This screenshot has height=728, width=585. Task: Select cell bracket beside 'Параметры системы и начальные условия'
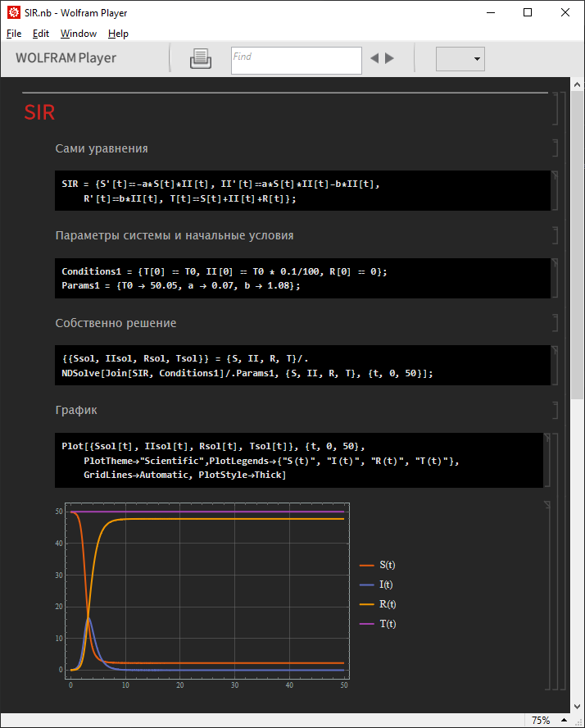tap(556, 235)
